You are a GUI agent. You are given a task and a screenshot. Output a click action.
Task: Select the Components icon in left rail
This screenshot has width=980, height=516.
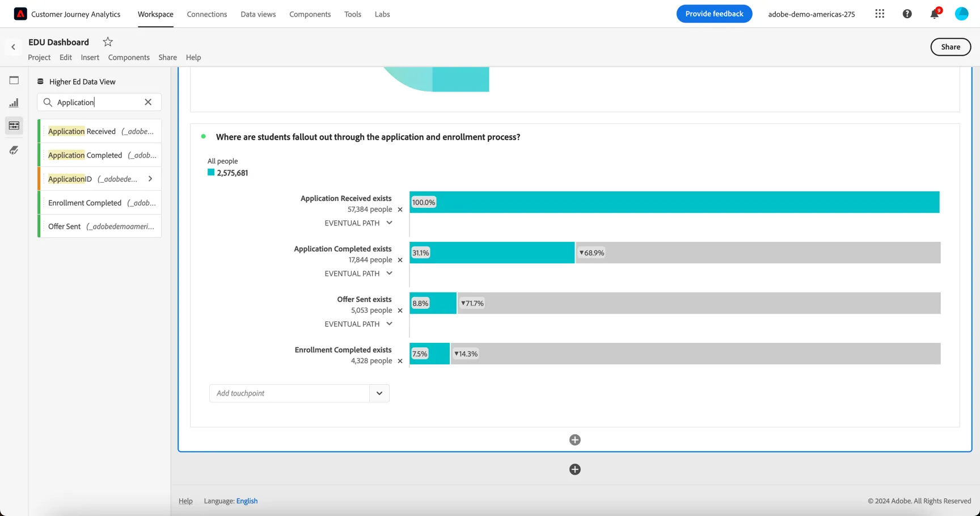click(14, 125)
